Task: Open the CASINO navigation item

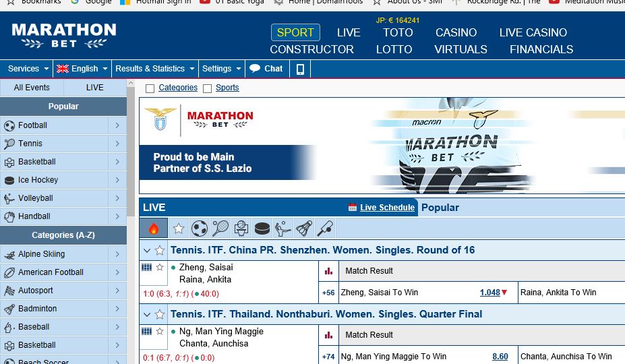Action: 456,32
